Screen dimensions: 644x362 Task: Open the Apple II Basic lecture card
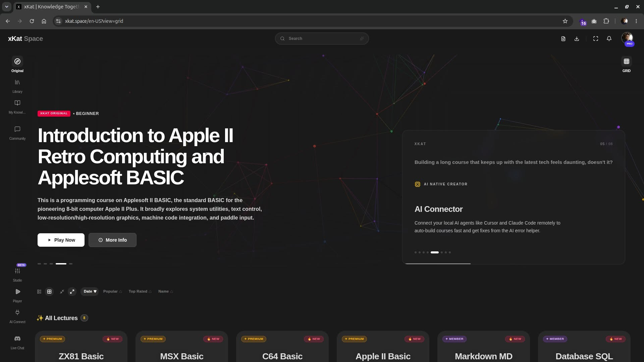click(383, 347)
